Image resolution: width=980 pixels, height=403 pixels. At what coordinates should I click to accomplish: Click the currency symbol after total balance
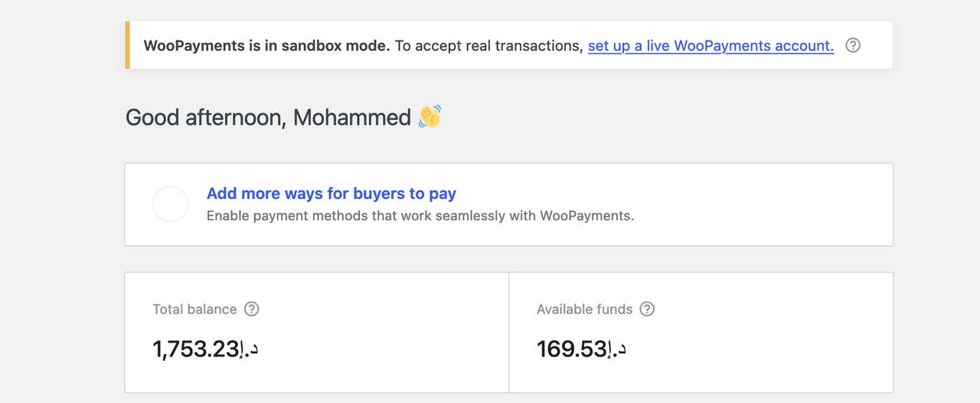[250, 349]
